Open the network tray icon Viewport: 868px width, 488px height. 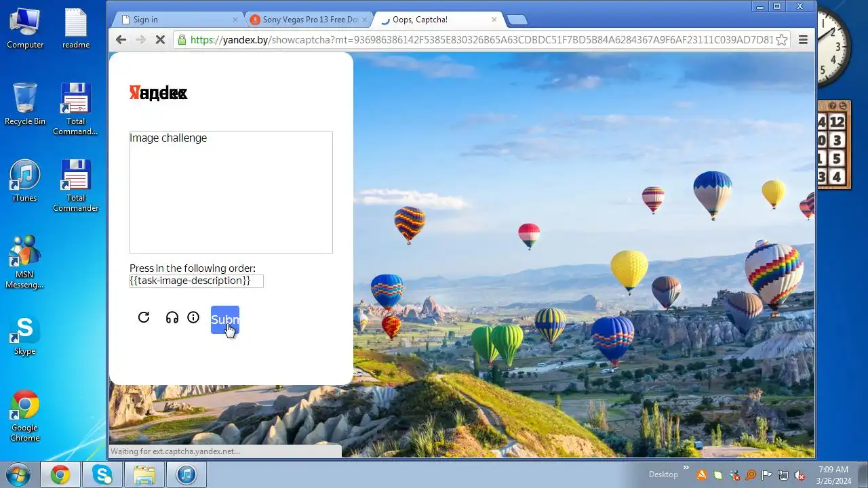pyautogui.click(x=783, y=474)
